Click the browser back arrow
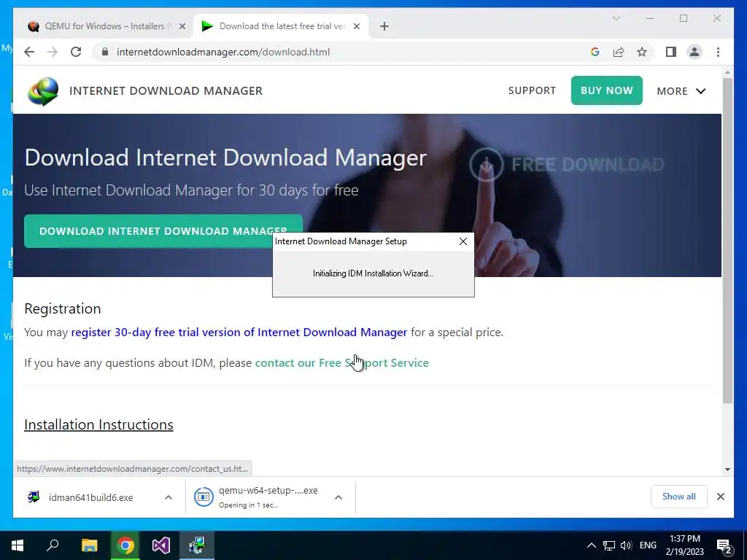The image size is (747, 560). pyautogui.click(x=29, y=52)
